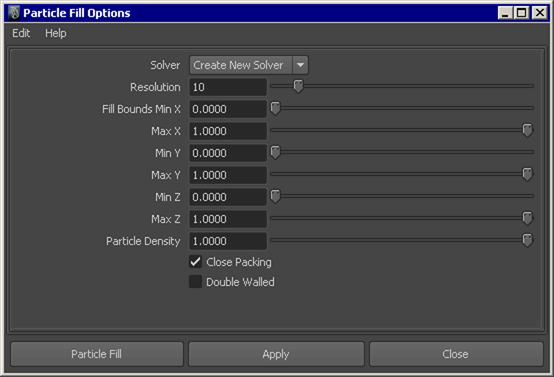Screen dimensions: 554x377
Task: Click the Max X value field
Action: 228,131
